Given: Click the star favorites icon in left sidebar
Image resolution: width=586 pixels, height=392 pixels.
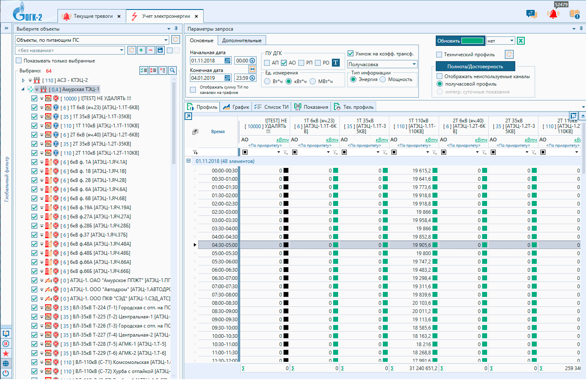Looking at the screenshot, I should tap(6, 354).
